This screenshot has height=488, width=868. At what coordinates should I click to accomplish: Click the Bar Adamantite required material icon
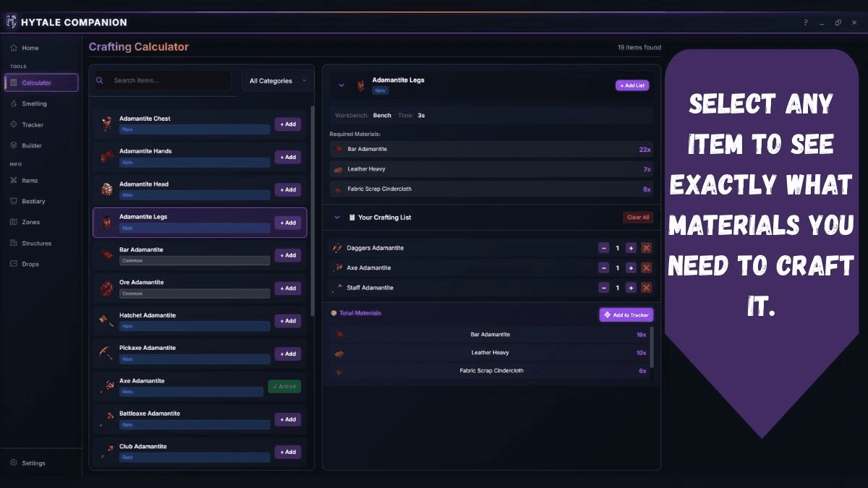click(x=339, y=149)
